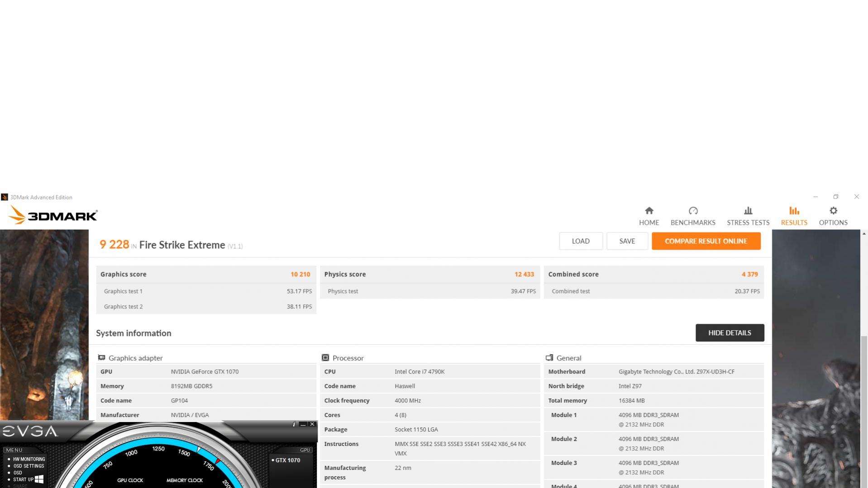Hide the system information details
The width and height of the screenshot is (868, 488).
(730, 333)
